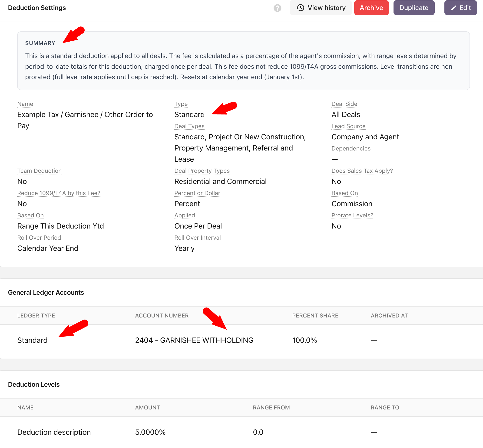
Task: Click the Name field label
Action: pos(25,104)
